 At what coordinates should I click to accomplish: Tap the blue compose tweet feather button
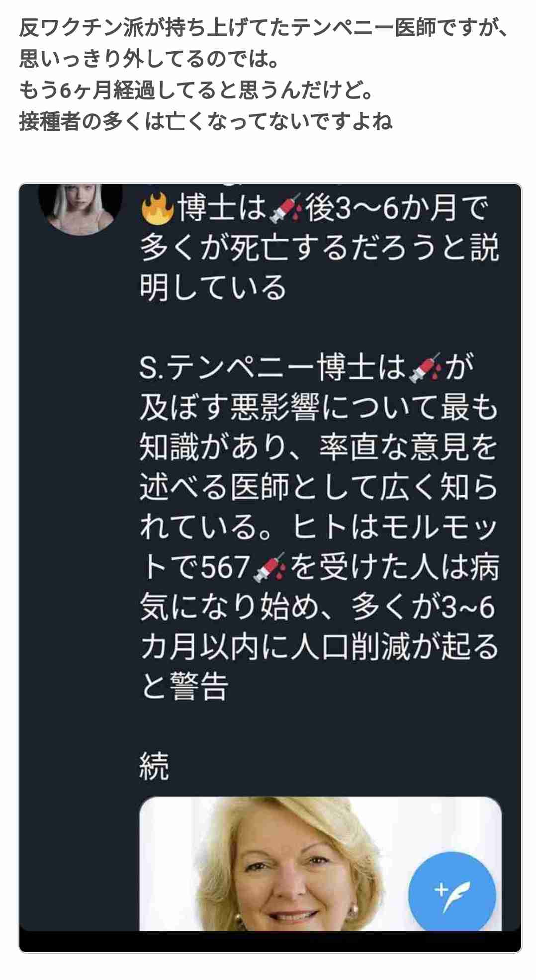click(452, 895)
